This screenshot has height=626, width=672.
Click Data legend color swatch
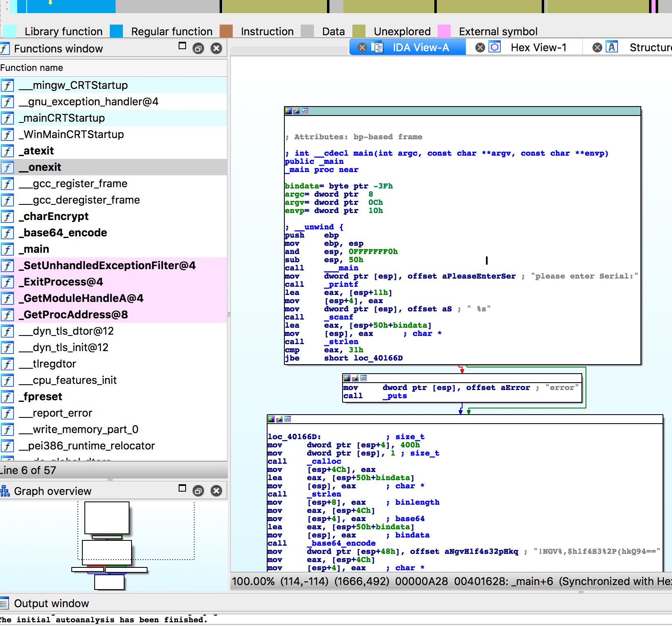[307, 31]
